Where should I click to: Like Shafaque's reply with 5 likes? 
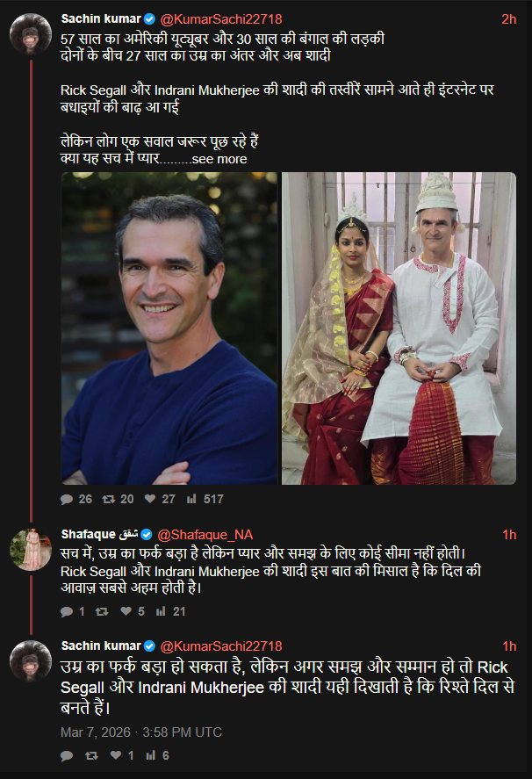[x=128, y=611]
